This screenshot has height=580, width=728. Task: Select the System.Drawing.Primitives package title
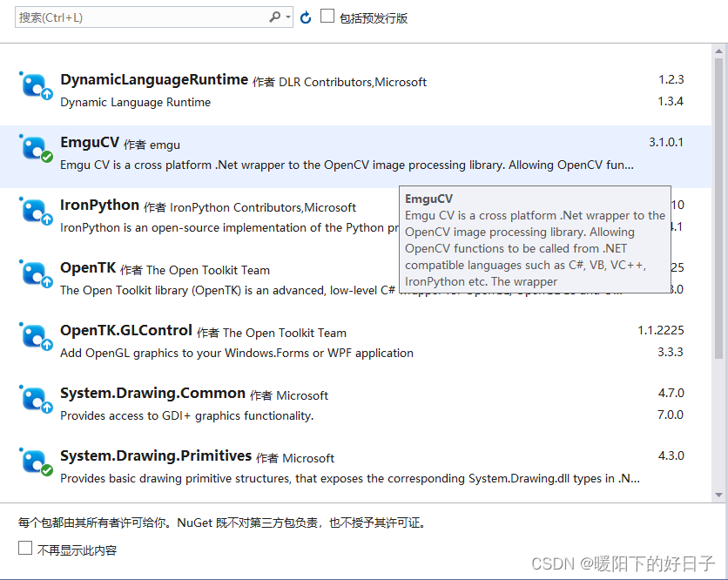coord(156,456)
